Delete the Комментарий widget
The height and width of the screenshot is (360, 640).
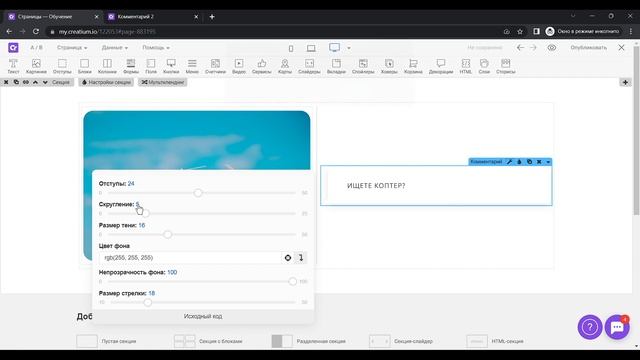pos(539,162)
